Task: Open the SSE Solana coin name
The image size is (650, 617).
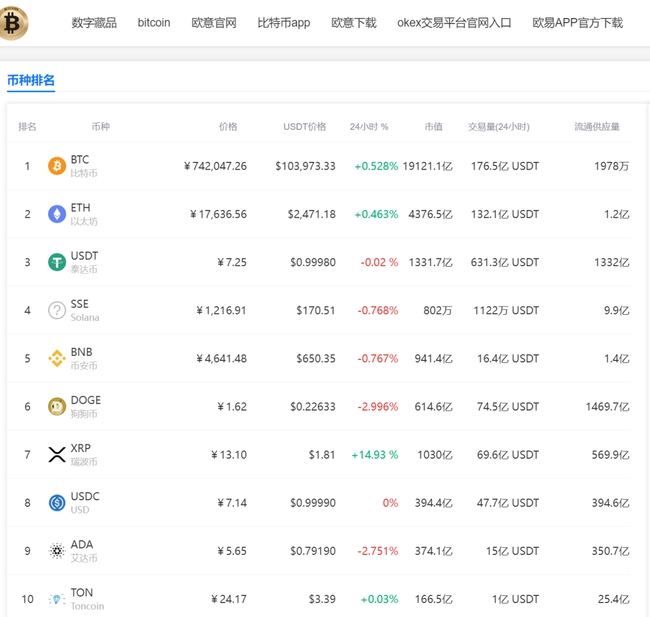Action: point(85,310)
